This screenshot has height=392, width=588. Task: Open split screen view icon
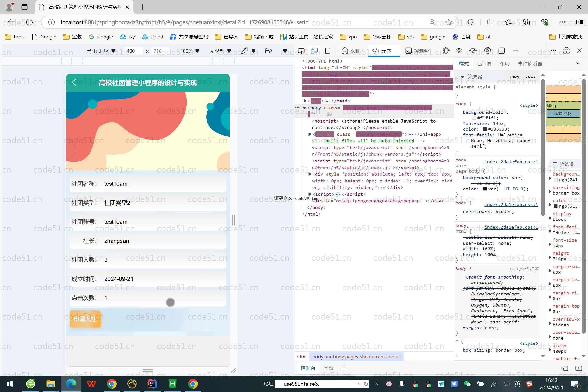[490, 22]
